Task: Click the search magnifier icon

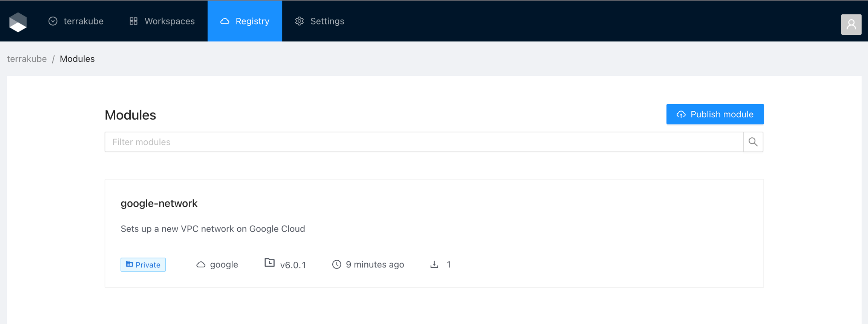Action: pos(753,142)
